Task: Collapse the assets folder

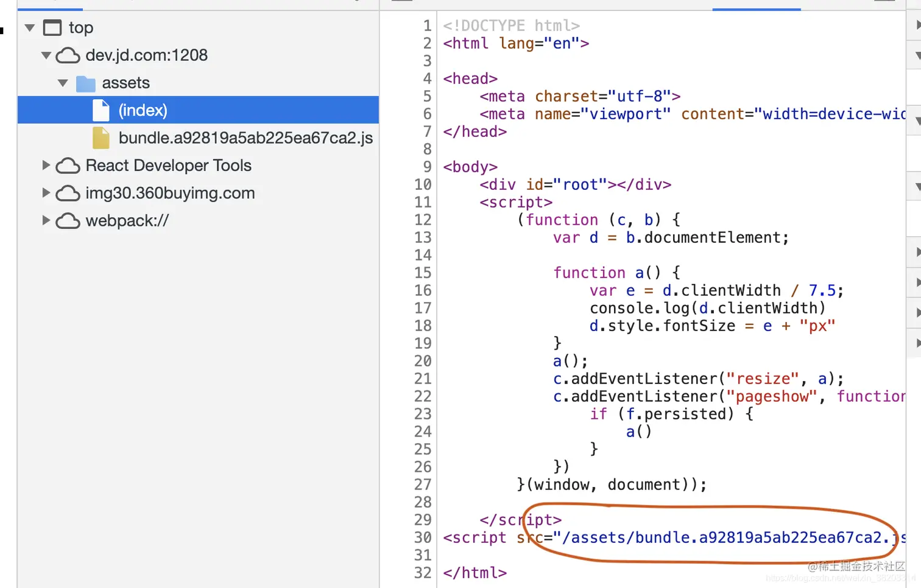Action: [63, 83]
